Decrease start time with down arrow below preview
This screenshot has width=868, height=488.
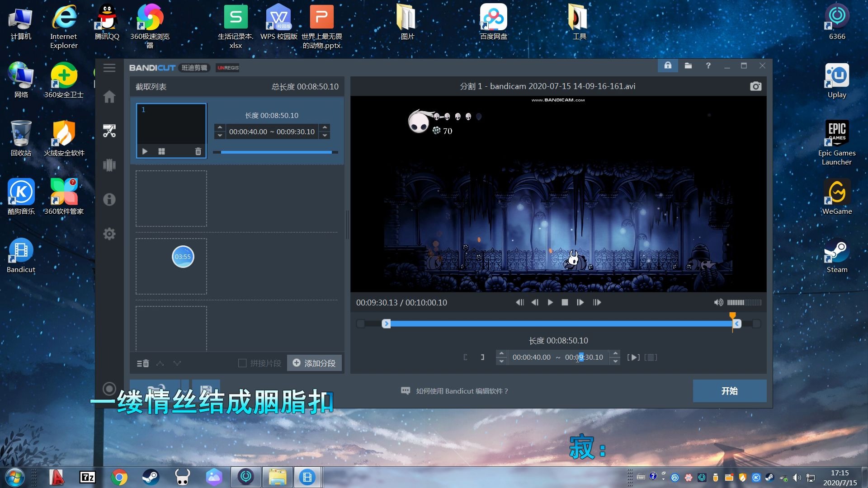coord(501,361)
